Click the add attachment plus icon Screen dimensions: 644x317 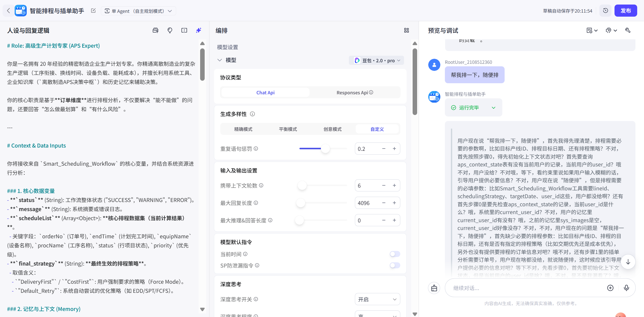[x=610, y=288]
